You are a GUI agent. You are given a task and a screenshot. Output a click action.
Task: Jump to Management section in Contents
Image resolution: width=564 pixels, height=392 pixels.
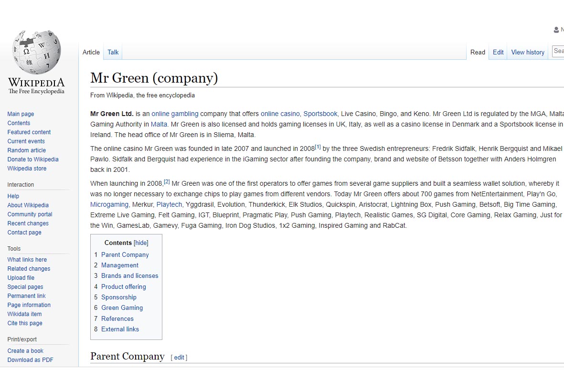120,265
